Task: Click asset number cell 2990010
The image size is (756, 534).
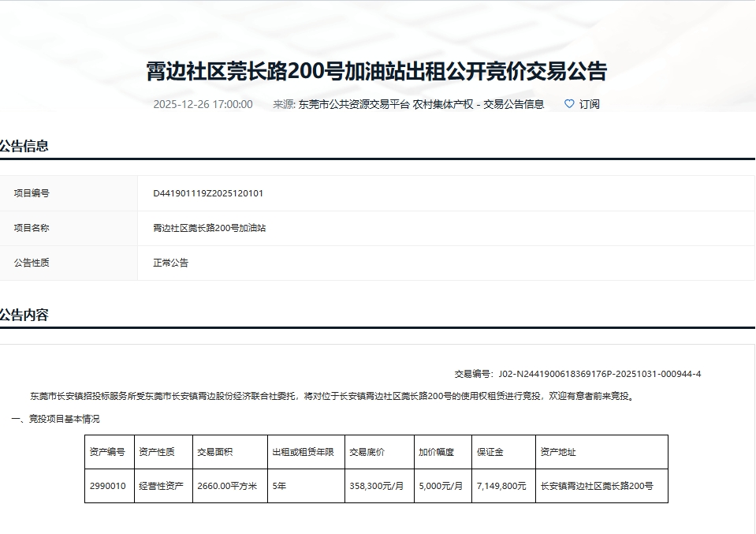Action: [x=107, y=486]
